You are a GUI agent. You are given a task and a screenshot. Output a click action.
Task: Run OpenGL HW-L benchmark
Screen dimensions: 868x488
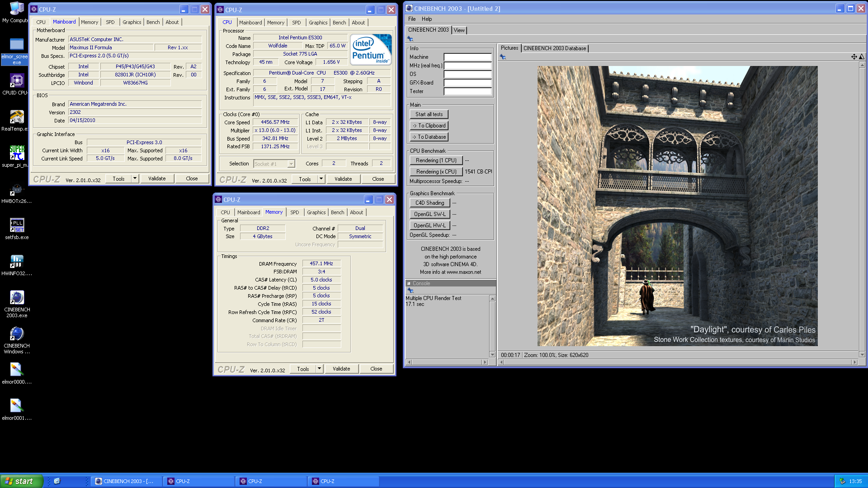click(x=429, y=225)
